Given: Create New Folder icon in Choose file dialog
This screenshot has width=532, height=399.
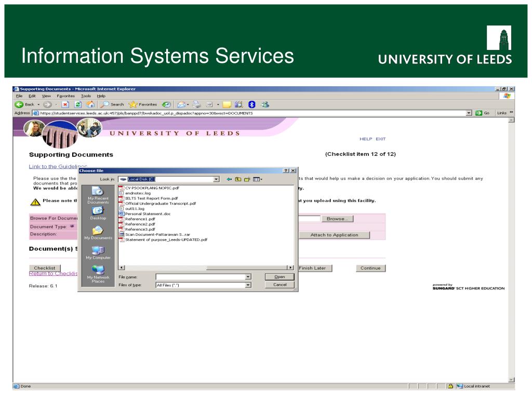Looking at the screenshot, I should pos(247,179).
